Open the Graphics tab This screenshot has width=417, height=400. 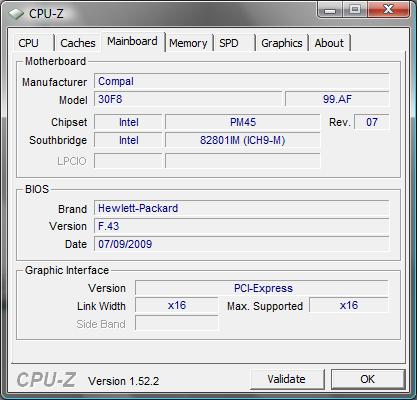coord(282,43)
